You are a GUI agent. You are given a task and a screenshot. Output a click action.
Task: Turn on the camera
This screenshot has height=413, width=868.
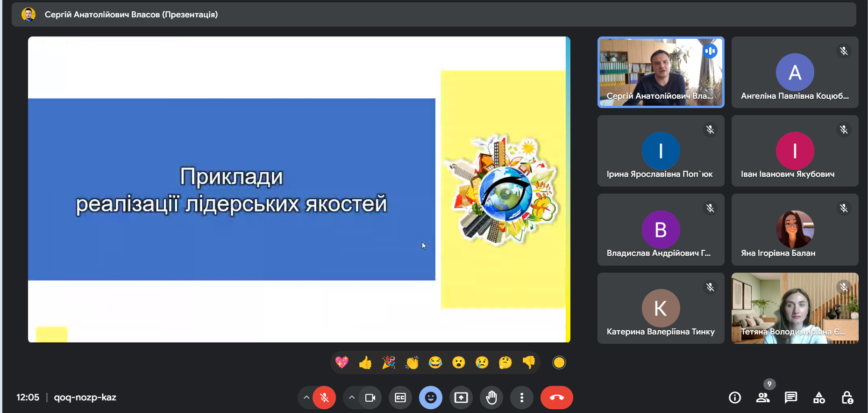(370, 398)
